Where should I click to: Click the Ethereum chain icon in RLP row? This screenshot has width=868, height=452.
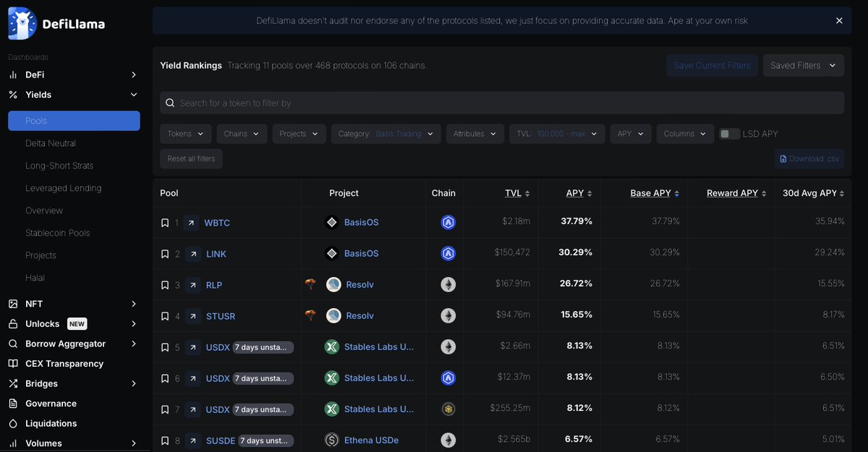coord(448,285)
